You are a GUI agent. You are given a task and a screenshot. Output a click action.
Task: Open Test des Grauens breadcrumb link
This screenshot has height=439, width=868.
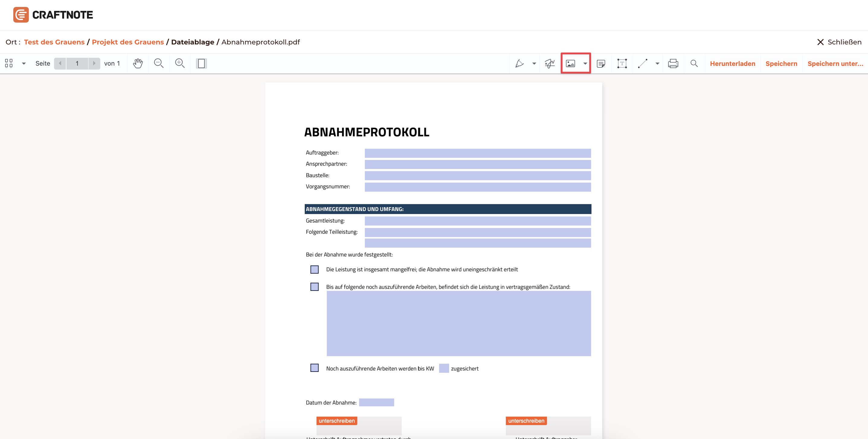tap(54, 42)
